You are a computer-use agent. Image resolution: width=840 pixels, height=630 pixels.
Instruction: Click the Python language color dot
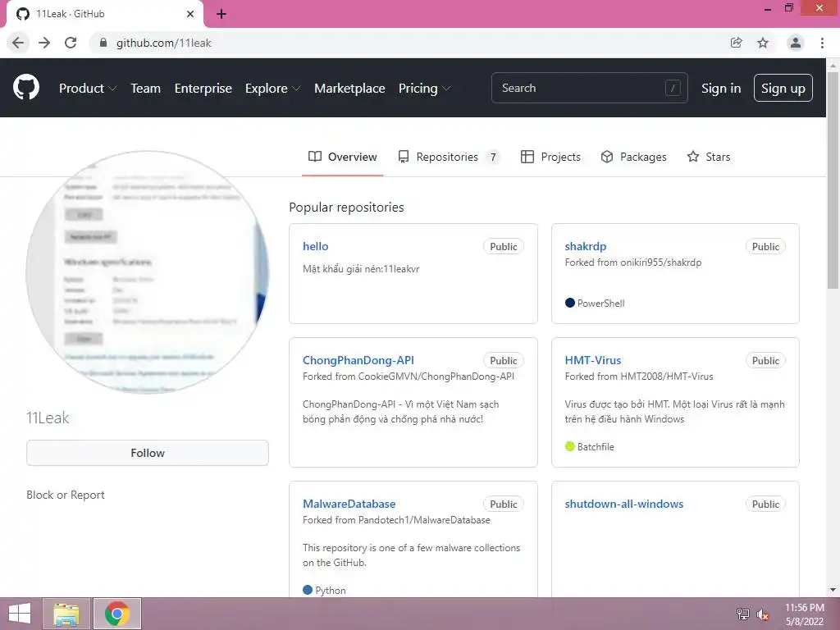308,590
